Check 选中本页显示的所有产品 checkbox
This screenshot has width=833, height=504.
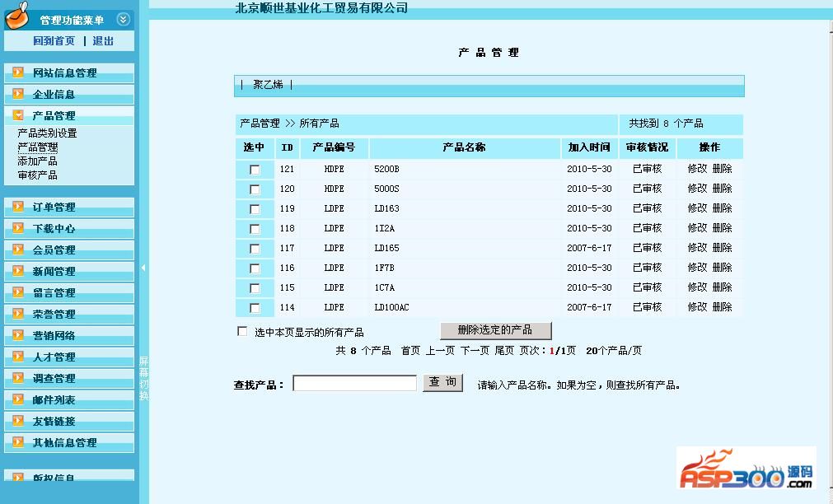[x=242, y=331]
